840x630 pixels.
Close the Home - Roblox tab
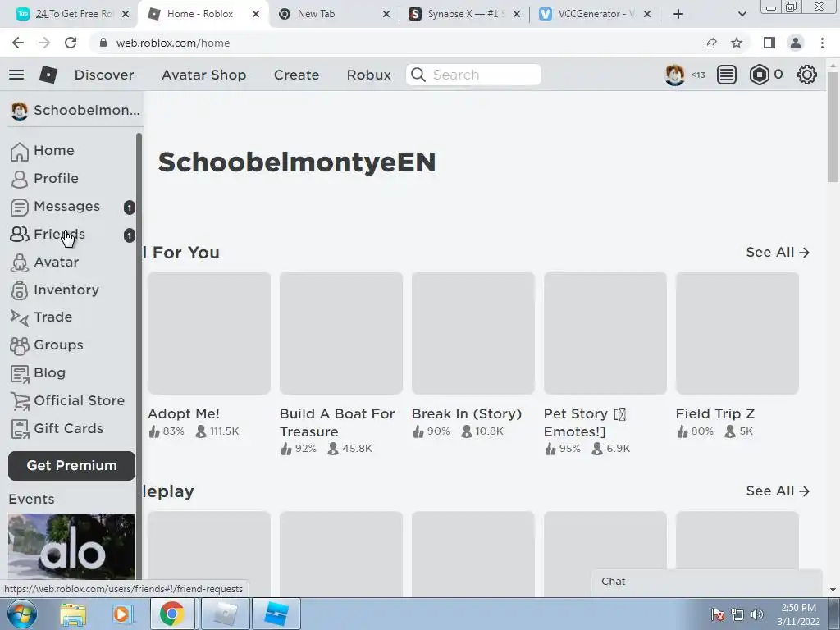pos(256,14)
